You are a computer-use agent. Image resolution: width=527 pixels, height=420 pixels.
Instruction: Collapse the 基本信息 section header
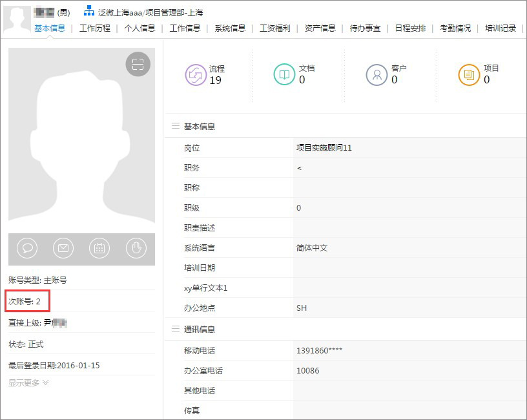tap(200, 126)
